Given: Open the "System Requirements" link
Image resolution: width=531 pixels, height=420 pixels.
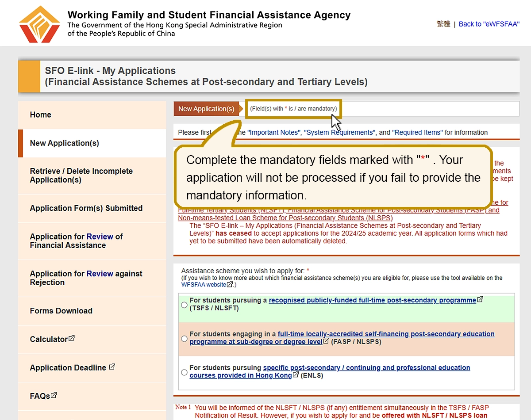Looking at the screenshot, I should click(x=339, y=133).
